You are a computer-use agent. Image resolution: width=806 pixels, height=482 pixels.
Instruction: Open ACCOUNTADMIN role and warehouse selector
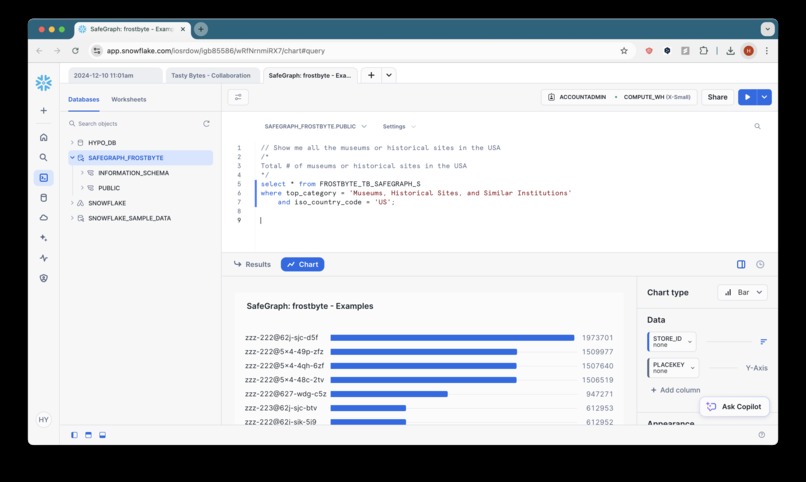pyautogui.click(x=619, y=97)
